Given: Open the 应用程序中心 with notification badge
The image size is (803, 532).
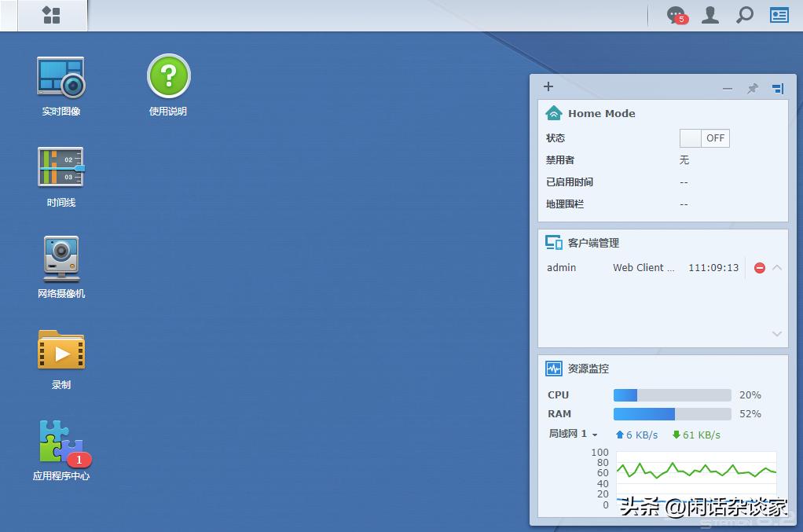Looking at the screenshot, I should click(x=60, y=441).
